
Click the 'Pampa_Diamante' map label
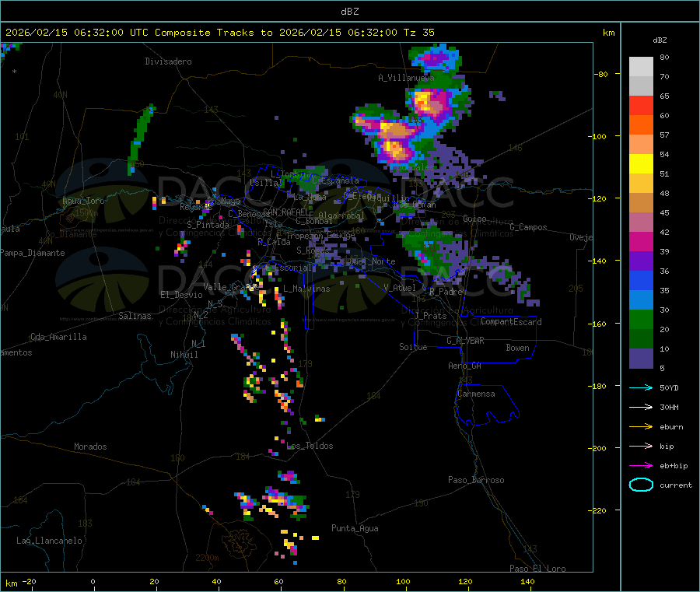pyautogui.click(x=33, y=253)
